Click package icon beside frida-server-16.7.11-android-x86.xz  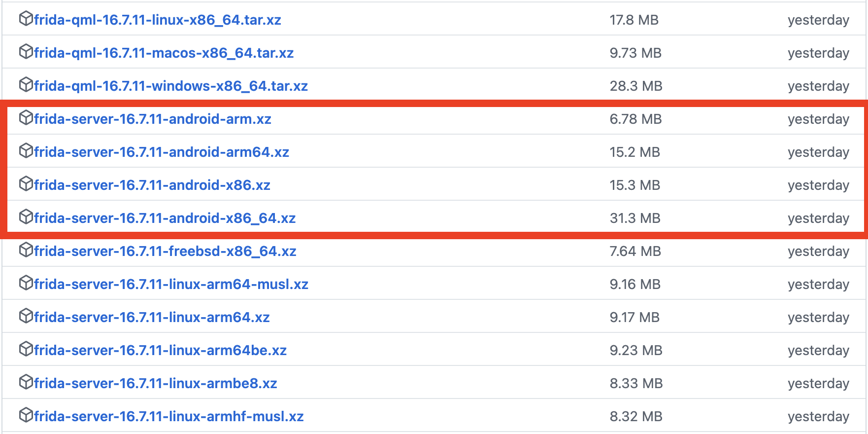click(x=26, y=184)
